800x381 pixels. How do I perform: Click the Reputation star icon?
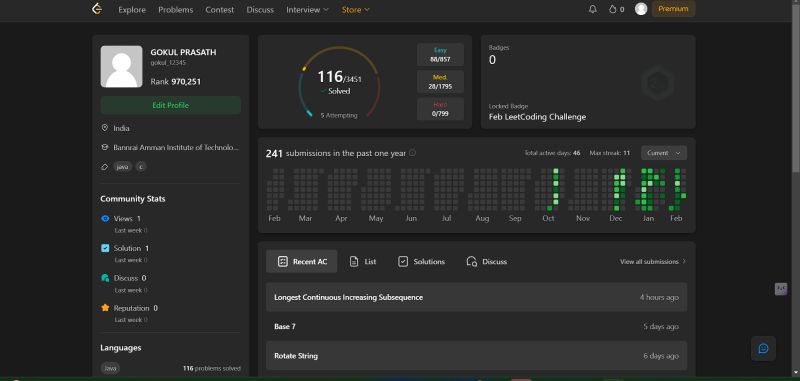click(105, 308)
